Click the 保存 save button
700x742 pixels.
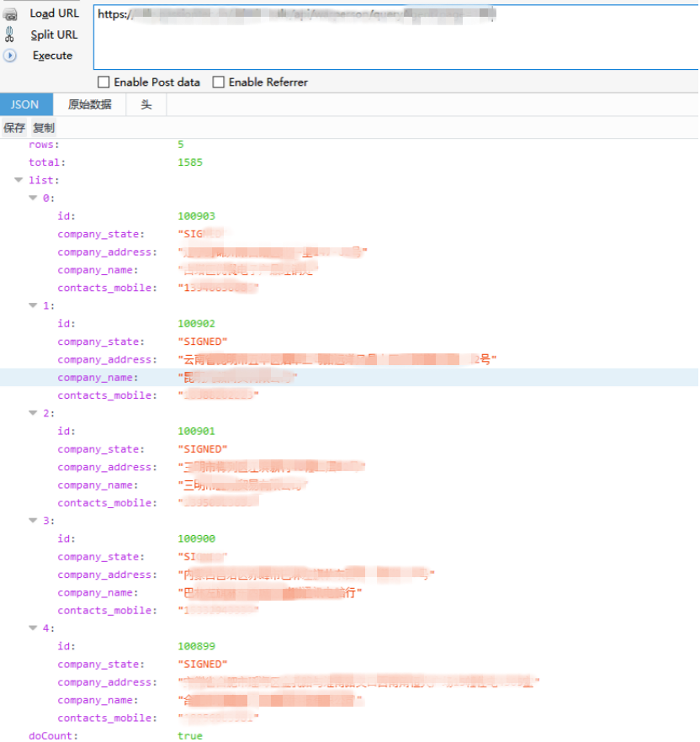(14, 128)
